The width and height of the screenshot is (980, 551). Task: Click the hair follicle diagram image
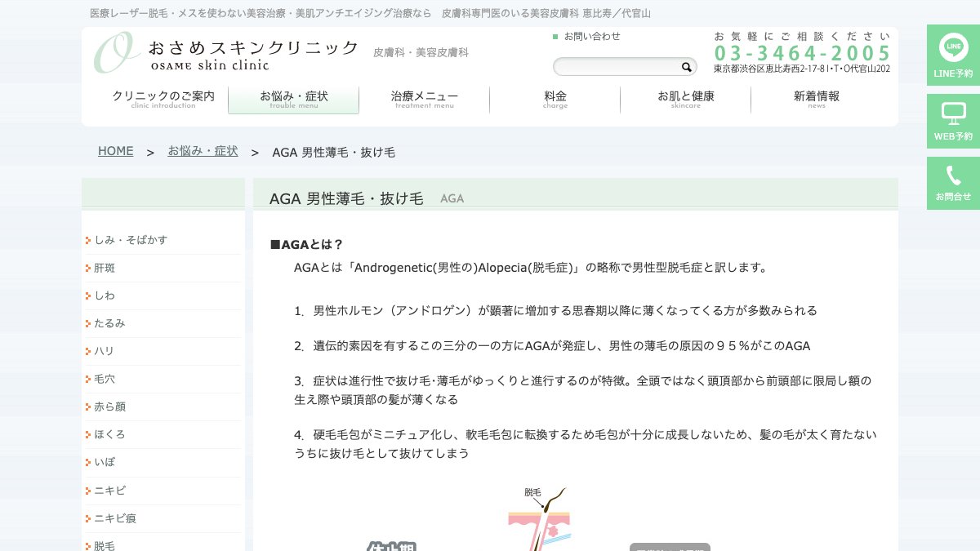tap(539, 518)
